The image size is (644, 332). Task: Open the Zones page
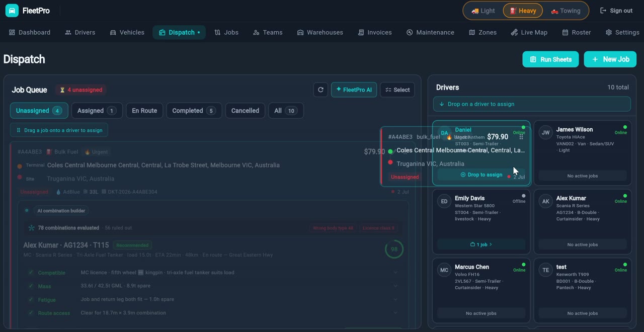coord(482,32)
